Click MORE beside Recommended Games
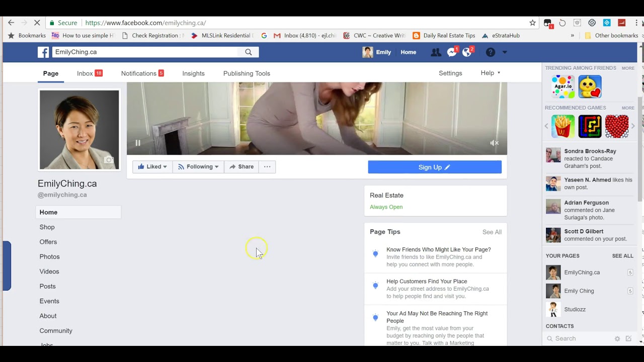 coord(628,108)
